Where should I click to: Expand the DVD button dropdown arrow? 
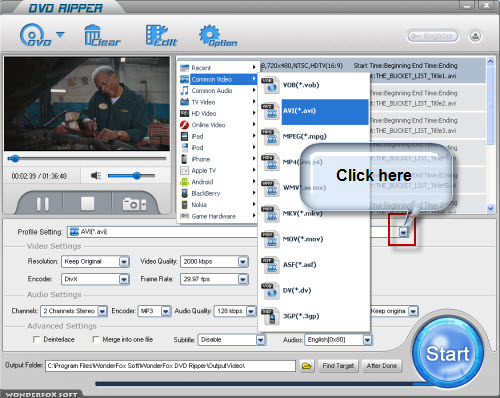(60, 34)
